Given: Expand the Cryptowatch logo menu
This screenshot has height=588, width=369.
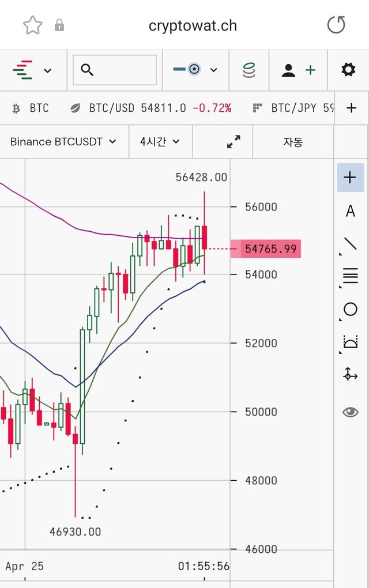Looking at the screenshot, I should (x=32, y=70).
